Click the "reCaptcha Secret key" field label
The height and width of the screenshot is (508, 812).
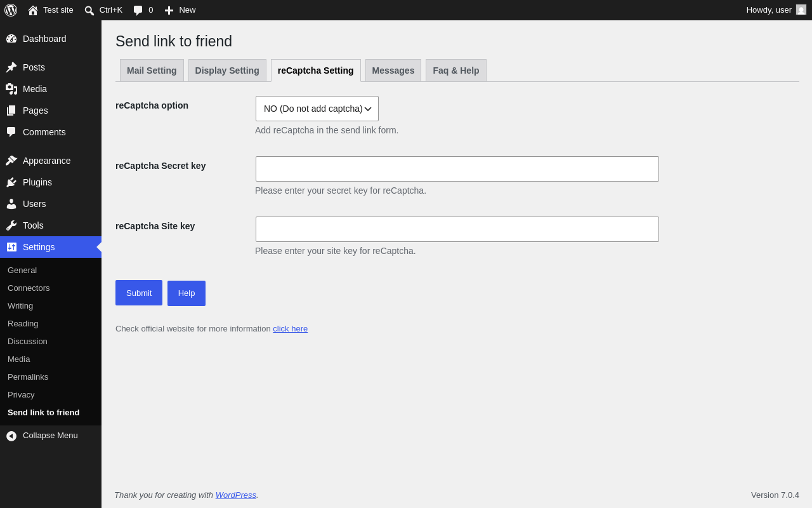pos(160,166)
